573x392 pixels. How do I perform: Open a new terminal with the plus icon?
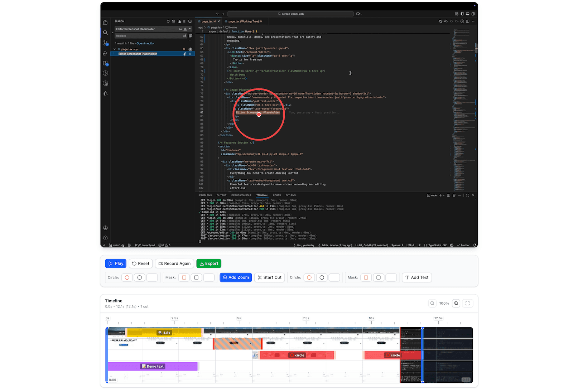point(440,195)
